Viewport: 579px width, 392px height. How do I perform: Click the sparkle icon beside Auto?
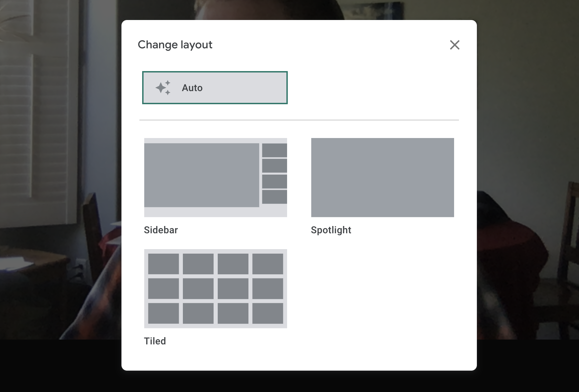point(163,88)
